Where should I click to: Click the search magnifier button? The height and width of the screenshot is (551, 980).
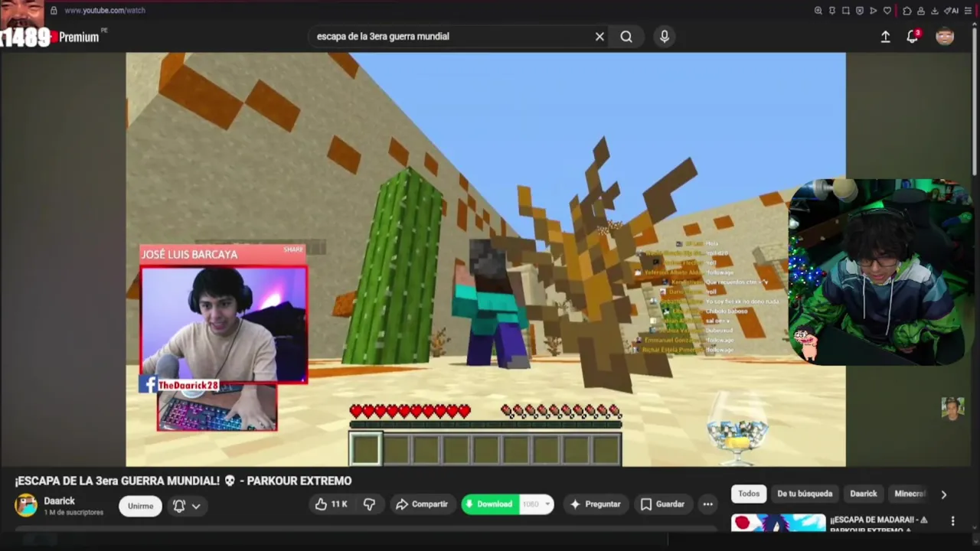pos(626,36)
